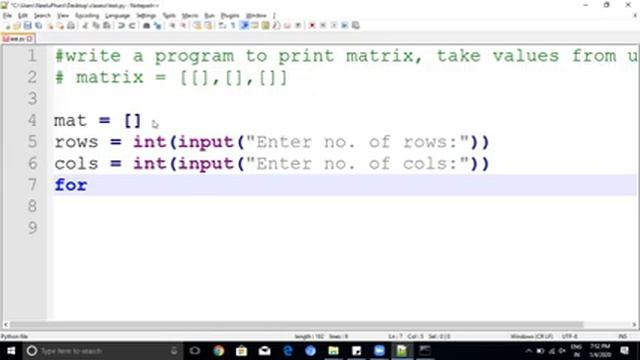Click the Close document toolbar icon
This screenshot has height=360, width=640.
click(x=50, y=25)
